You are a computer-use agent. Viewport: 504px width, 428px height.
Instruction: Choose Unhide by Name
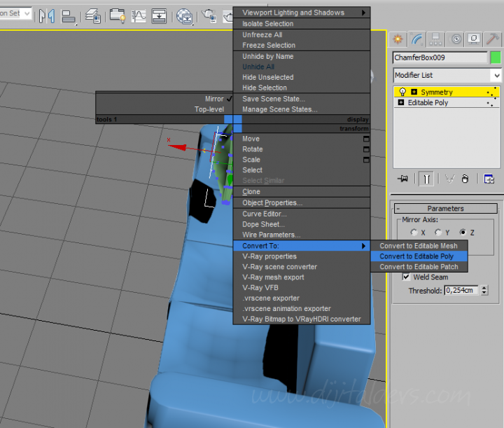click(x=302, y=56)
